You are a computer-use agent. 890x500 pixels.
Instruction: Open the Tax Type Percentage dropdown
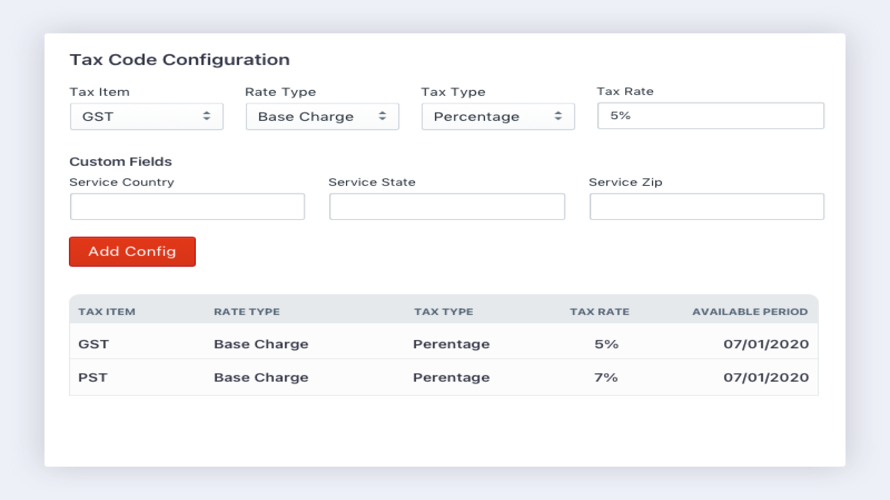(x=497, y=116)
